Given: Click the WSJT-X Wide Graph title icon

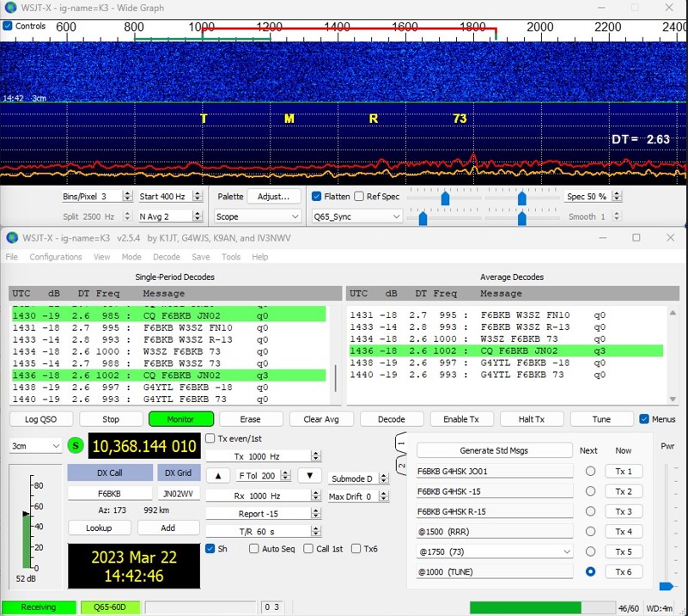Looking at the screenshot, I should click(x=10, y=7).
